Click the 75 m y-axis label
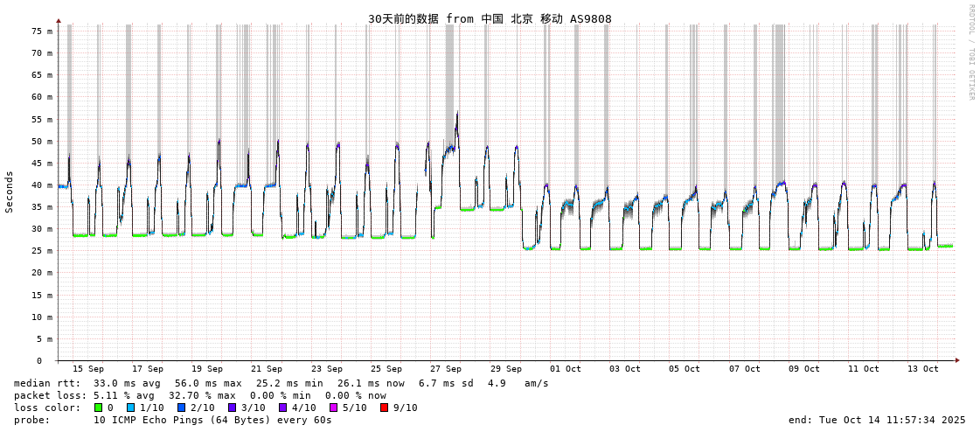This screenshot has width=980, height=432. pyautogui.click(x=42, y=31)
